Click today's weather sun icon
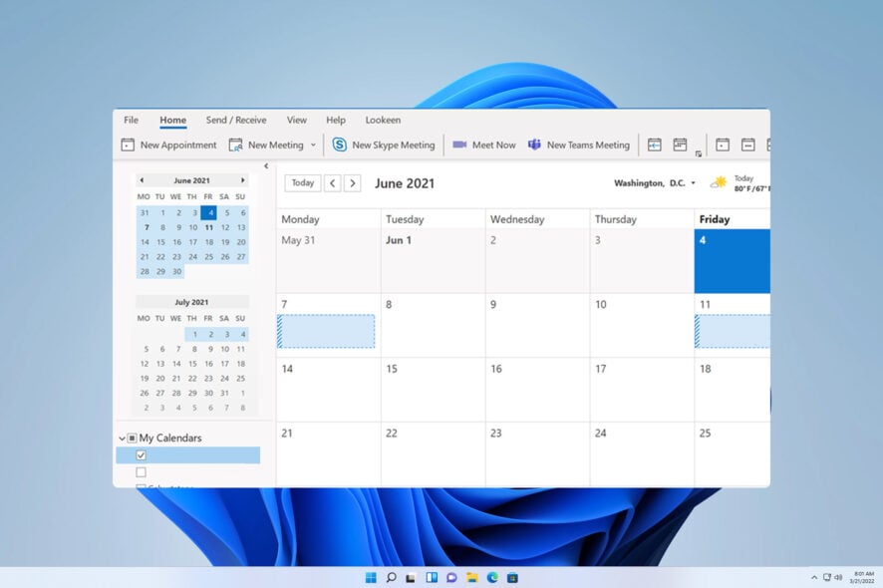 click(719, 182)
